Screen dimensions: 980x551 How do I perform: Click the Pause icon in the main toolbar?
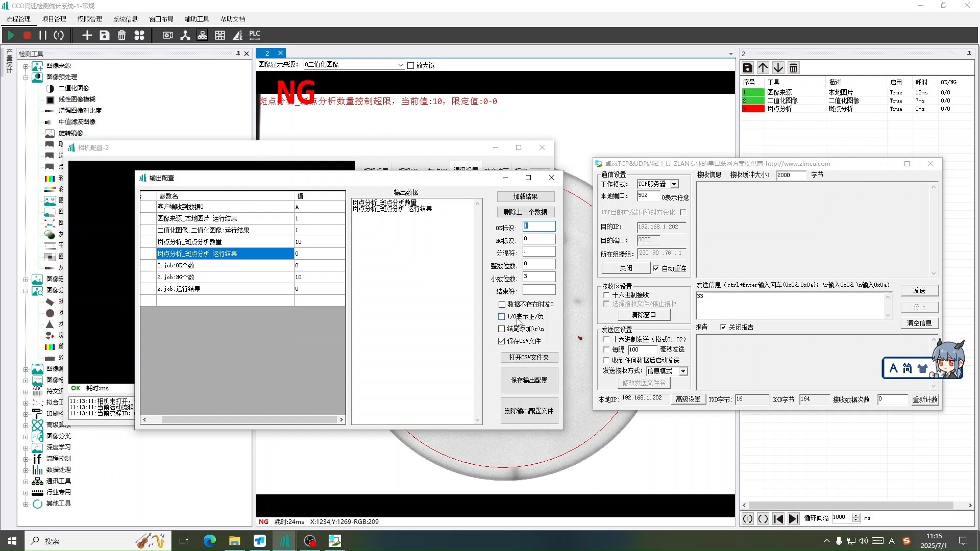[x=43, y=35]
